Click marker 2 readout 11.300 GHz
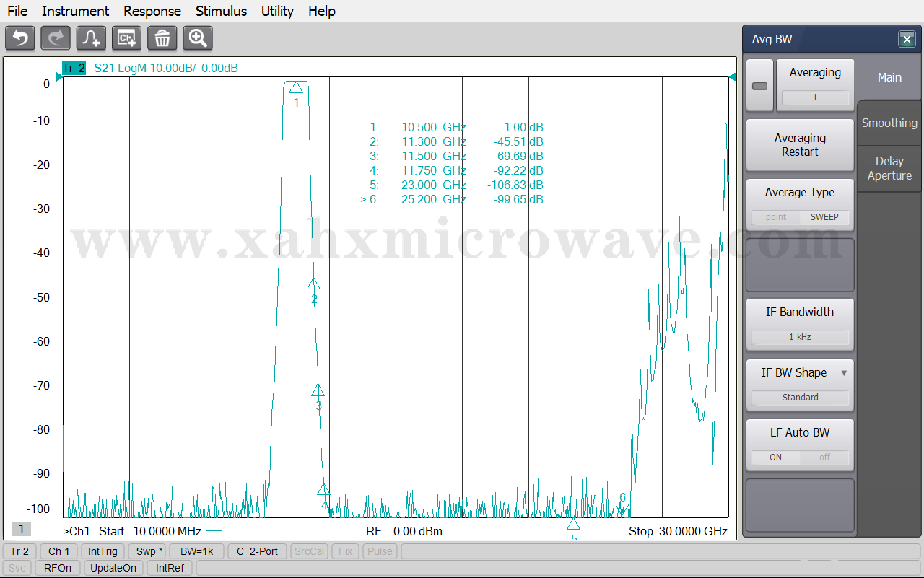This screenshot has height=578, width=924. [x=434, y=141]
